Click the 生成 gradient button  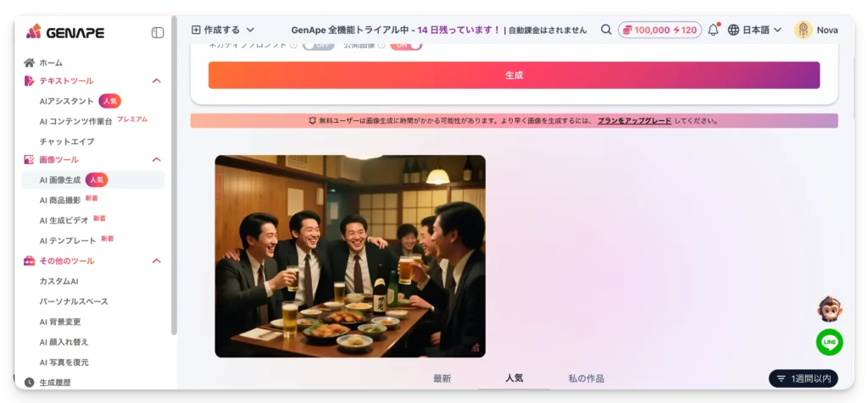coord(514,75)
